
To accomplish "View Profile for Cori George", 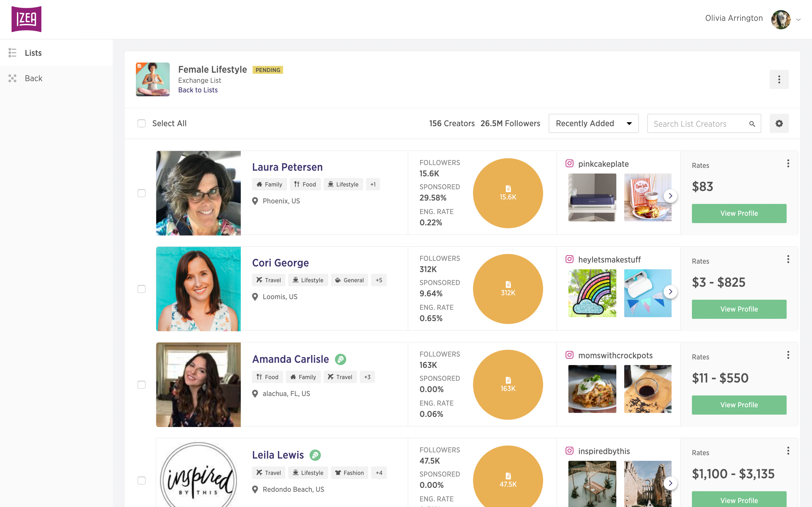I will point(738,309).
